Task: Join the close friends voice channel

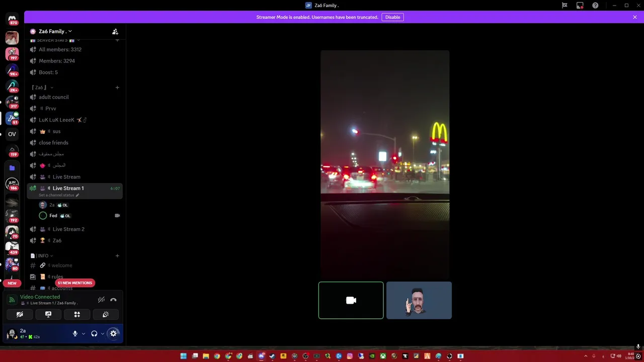Action: tap(74, 143)
